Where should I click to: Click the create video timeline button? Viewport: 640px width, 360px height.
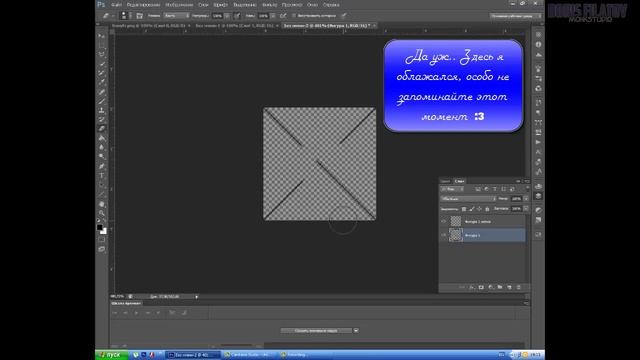pos(316,331)
